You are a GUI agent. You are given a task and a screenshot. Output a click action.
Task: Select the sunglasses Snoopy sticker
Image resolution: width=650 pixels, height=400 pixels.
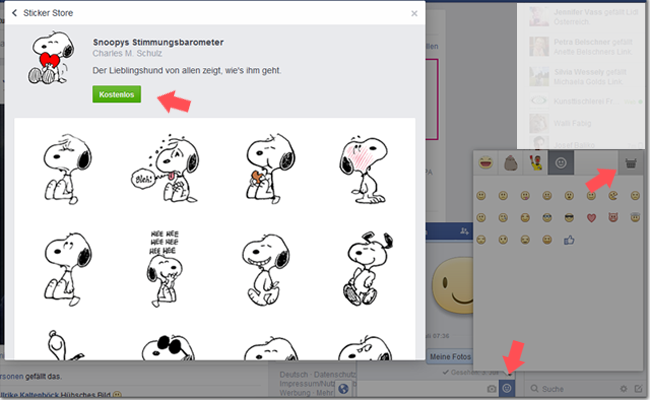[x=168, y=347]
